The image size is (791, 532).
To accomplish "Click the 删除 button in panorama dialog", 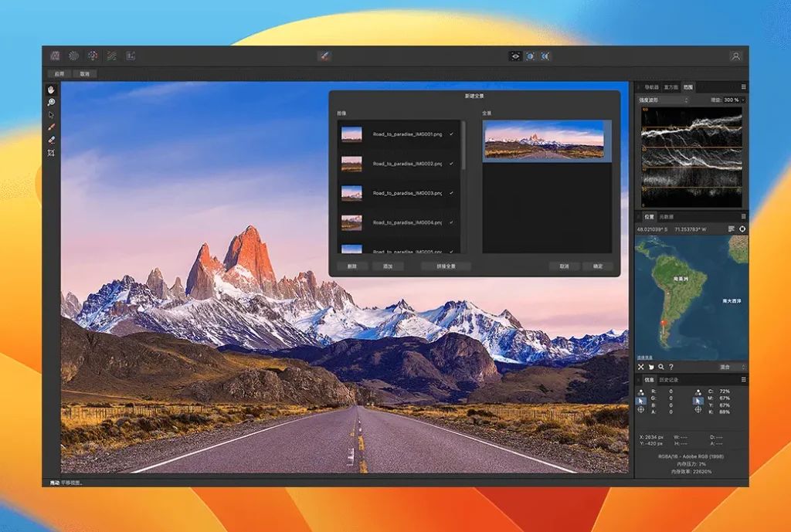I will [352, 266].
